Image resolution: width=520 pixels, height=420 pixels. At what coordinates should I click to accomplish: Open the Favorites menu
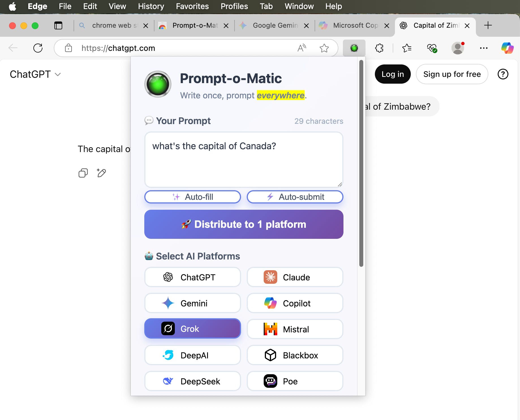point(192,6)
